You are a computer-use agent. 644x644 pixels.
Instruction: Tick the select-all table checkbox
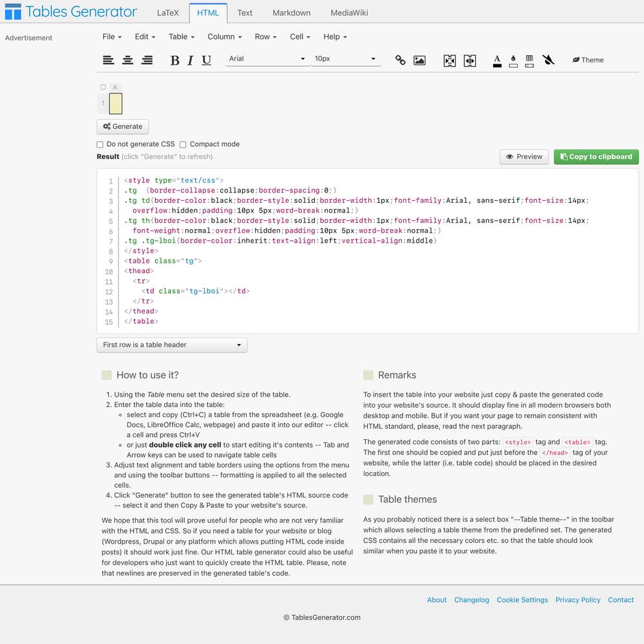[103, 87]
